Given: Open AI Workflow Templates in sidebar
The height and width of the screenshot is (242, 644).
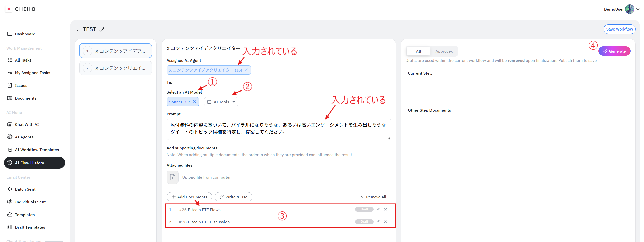Looking at the screenshot, I should (37, 150).
